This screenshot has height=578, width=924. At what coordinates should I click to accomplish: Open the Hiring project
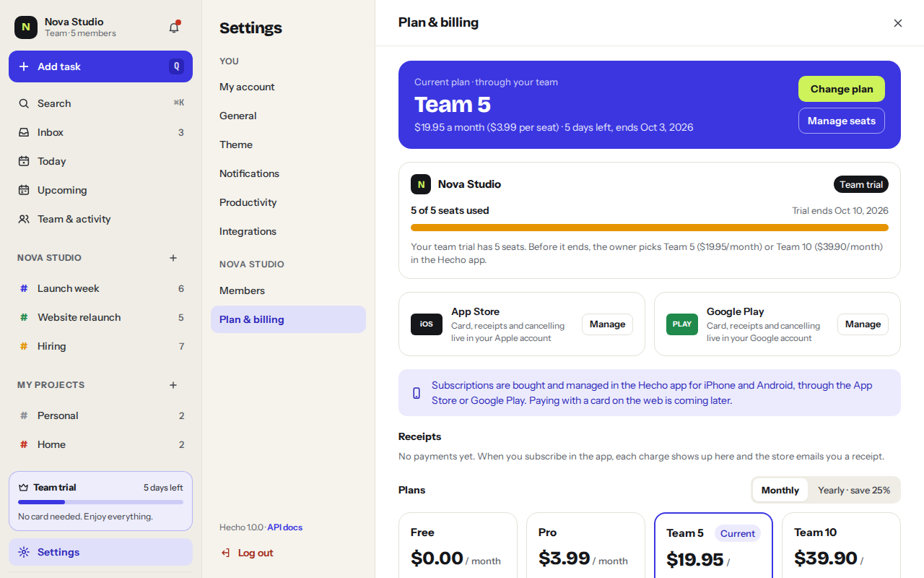(x=100, y=346)
